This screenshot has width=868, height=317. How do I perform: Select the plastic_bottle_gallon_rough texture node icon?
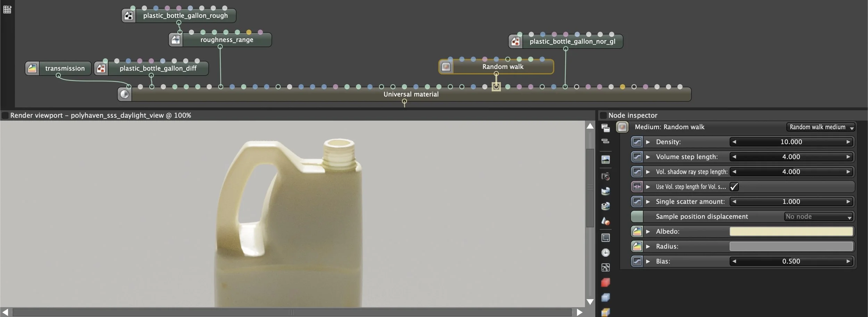[128, 15]
